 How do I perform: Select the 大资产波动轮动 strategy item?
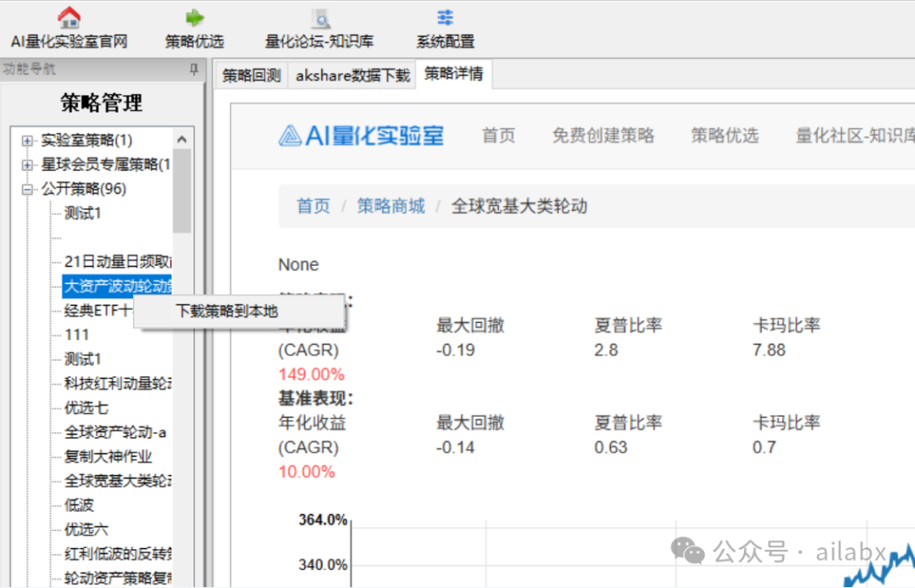pos(117,286)
